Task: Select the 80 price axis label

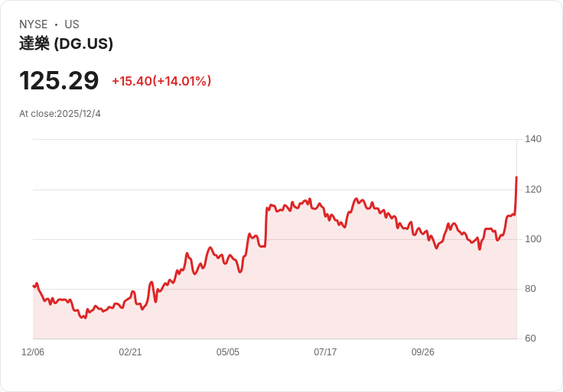Action: point(531,289)
